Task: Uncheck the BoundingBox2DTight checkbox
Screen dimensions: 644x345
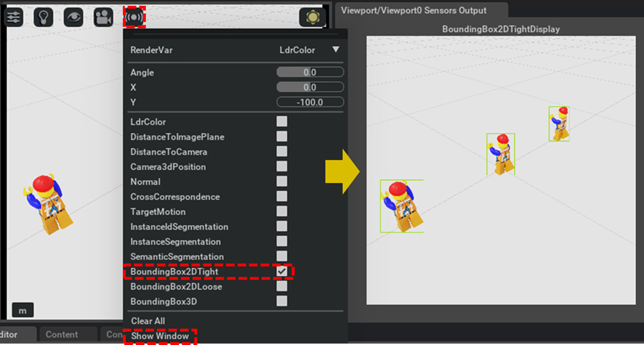Action: [x=282, y=271]
